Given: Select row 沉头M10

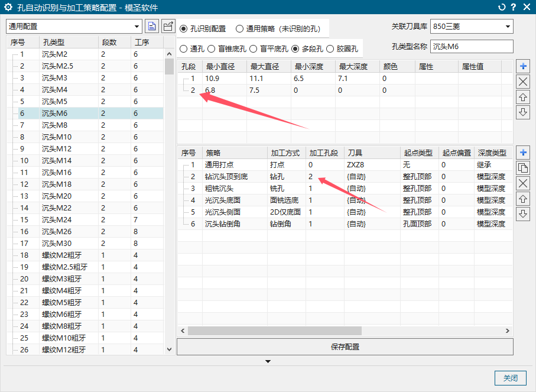Looking at the screenshot, I should (85, 137).
